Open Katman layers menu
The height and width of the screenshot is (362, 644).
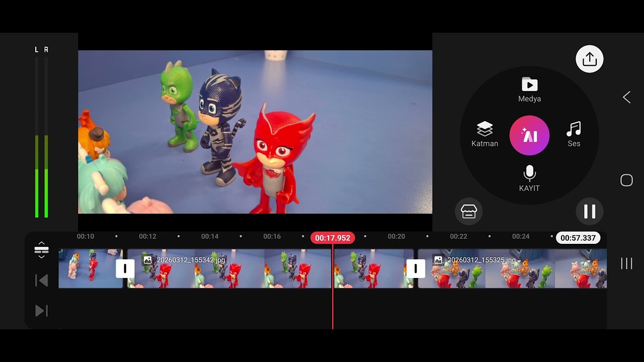click(x=485, y=134)
